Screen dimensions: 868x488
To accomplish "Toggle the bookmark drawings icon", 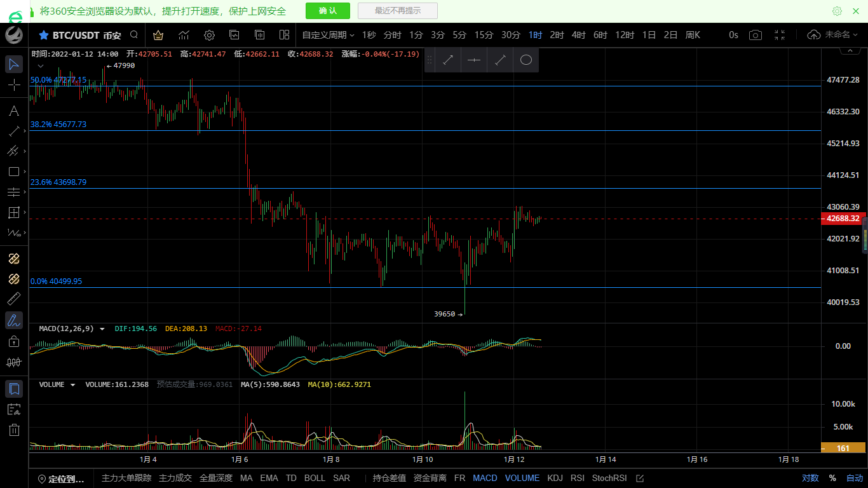I will pos(14,388).
